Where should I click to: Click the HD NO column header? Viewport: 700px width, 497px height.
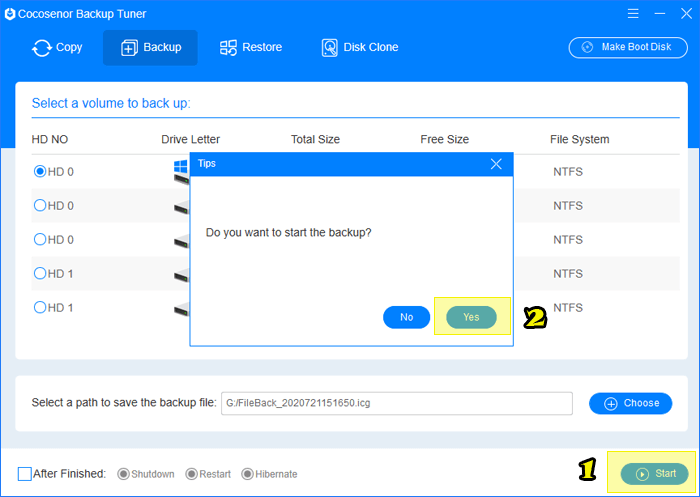coord(50,139)
